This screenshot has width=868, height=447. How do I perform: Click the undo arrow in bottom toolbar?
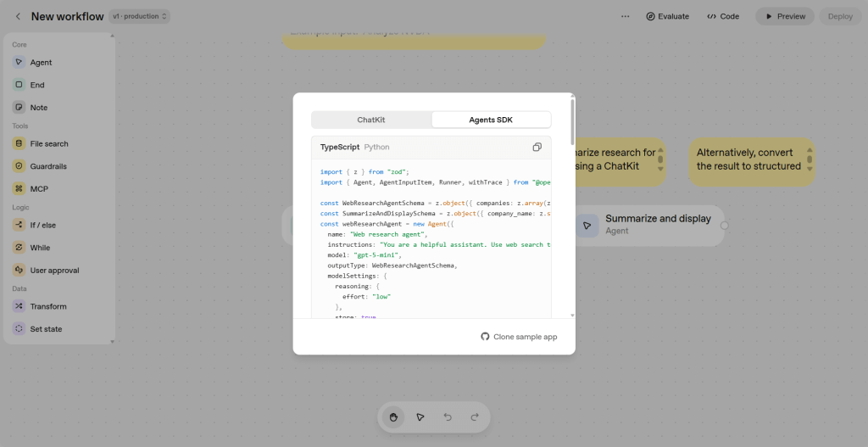[x=448, y=416]
